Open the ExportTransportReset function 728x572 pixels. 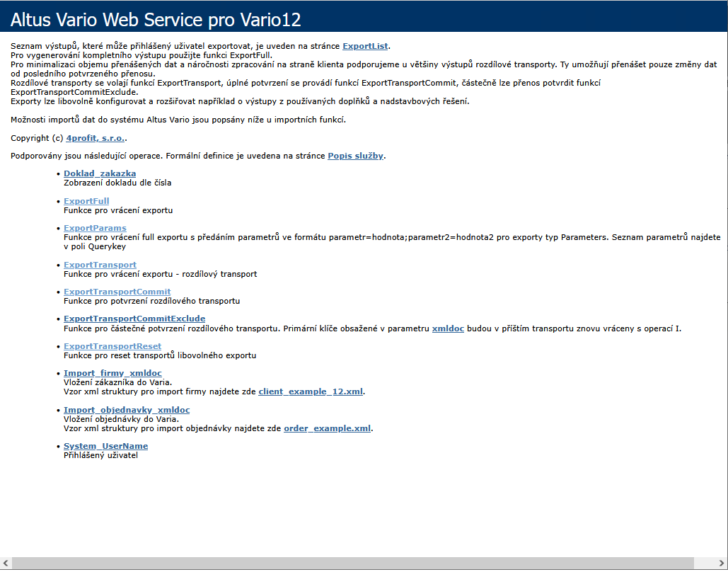point(112,345)
